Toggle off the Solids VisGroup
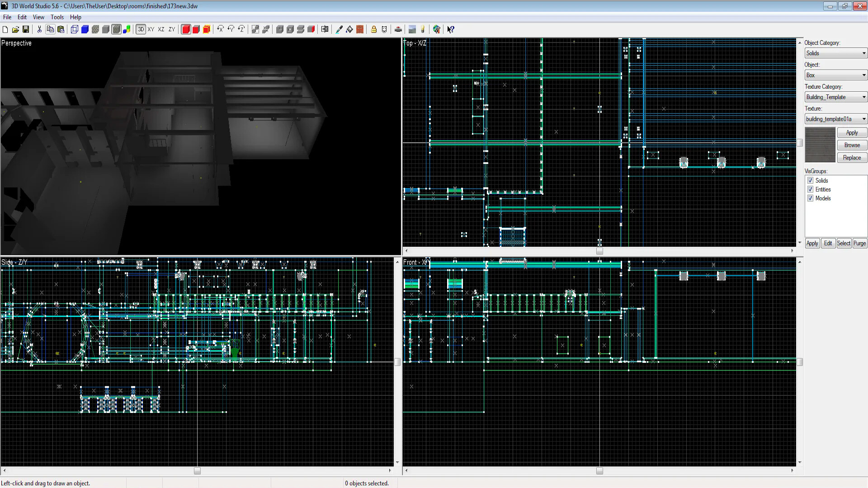The height and width of the screenshot is (488, 868). pyautogui.click(x=811, y=180)
